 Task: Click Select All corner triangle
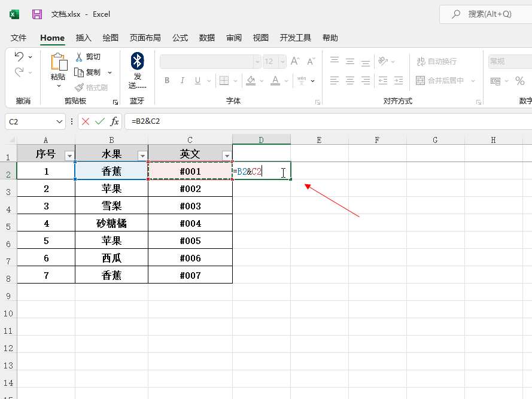[x=12, y=139]
